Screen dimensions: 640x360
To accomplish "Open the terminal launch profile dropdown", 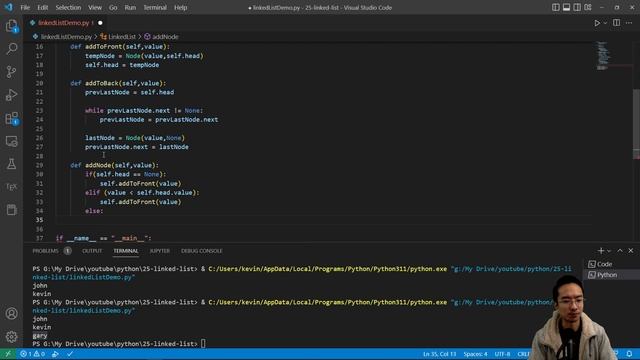I will coord(609,251).
